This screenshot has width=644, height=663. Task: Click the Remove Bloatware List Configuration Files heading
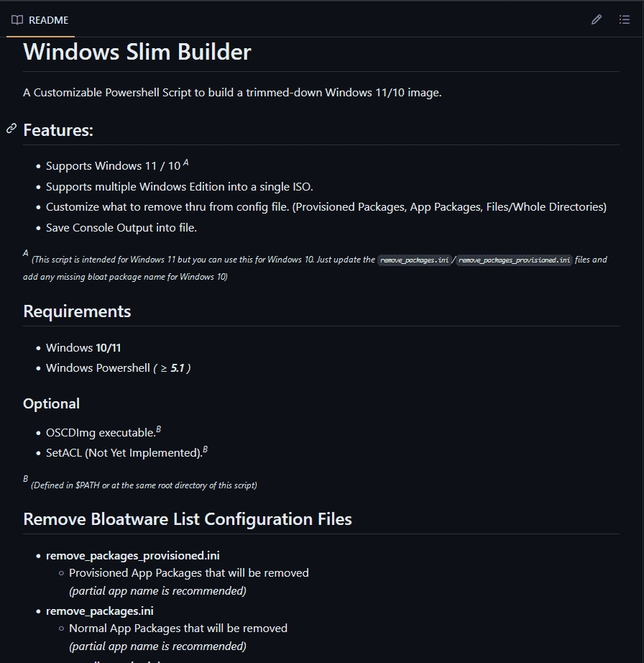click(187, 518)
